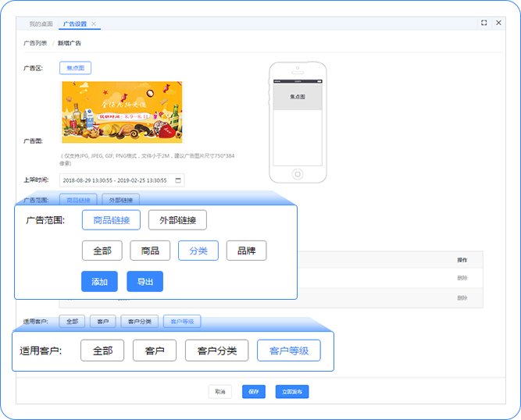
Task: Click the 取消 button
Action: point(220,391)
